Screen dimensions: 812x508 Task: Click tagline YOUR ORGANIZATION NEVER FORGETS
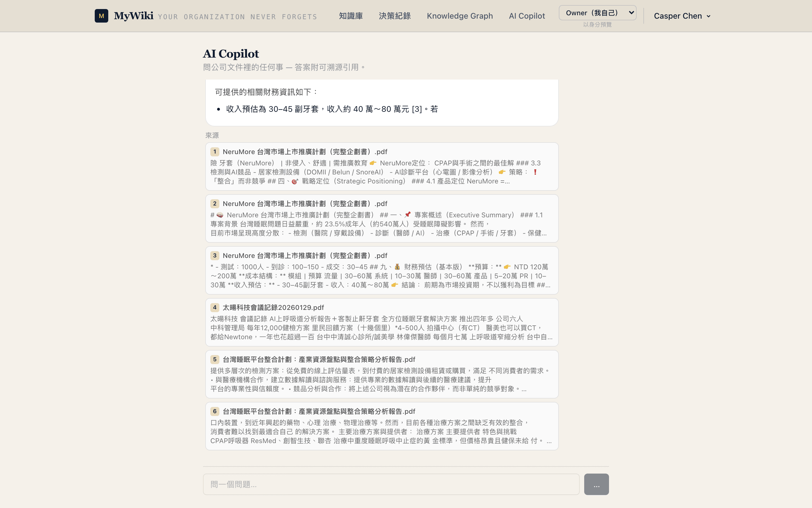click(238, 17)
